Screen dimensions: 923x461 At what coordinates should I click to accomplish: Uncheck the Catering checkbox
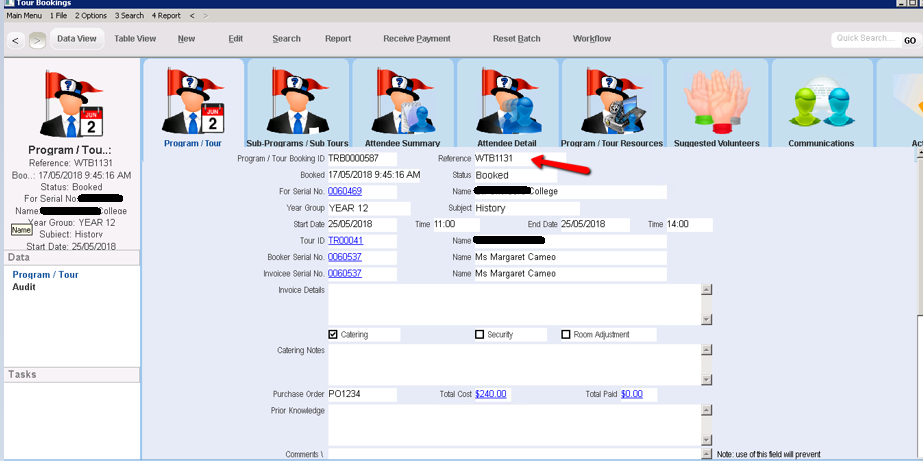click(333, 334)
